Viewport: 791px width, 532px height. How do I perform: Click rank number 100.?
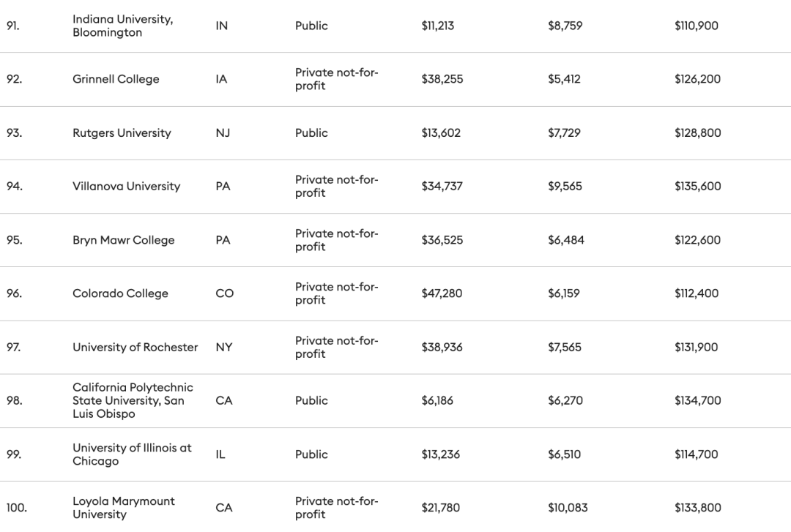[16, 508]
